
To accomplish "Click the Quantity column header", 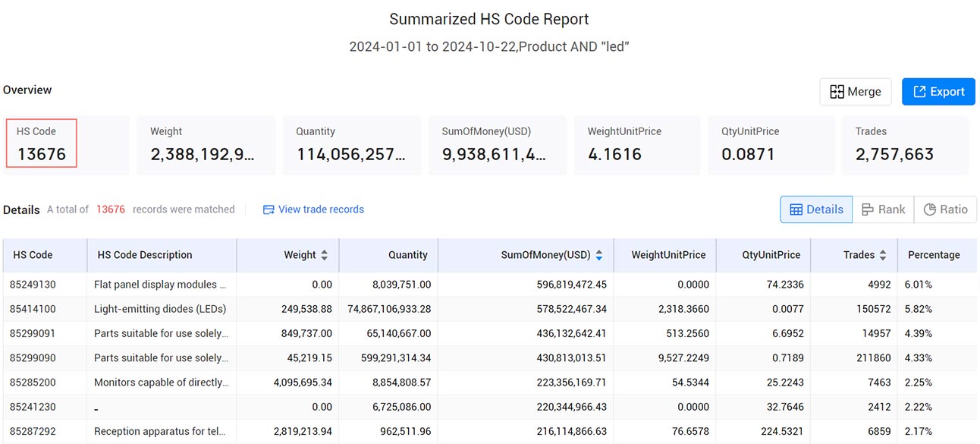I will click(408, 255).
